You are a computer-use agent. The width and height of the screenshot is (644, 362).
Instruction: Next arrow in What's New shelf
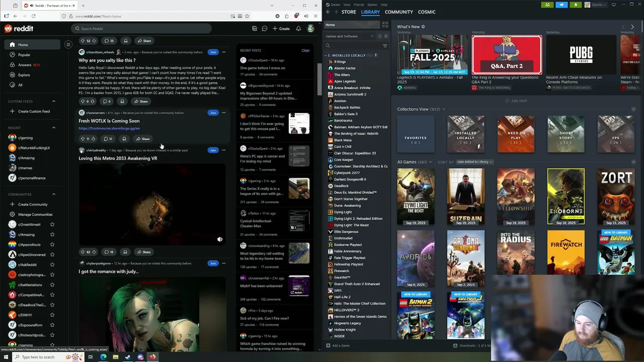coord(632,27)
